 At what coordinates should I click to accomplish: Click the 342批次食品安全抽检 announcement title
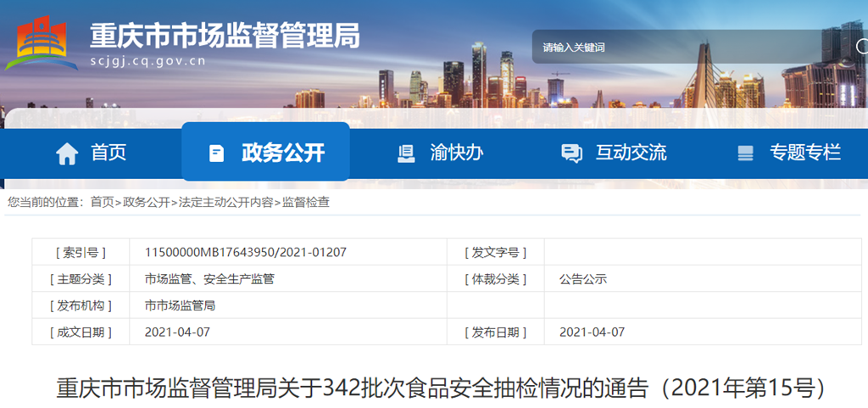point(441,388)
